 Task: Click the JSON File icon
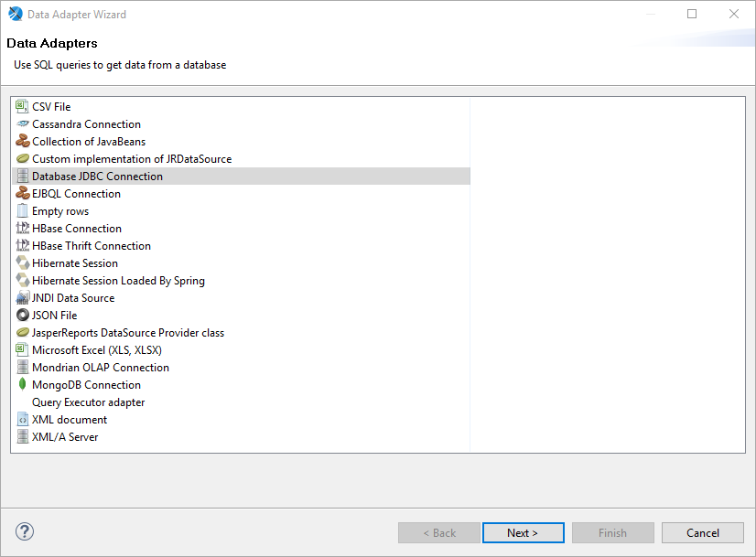tap(23, 316)
